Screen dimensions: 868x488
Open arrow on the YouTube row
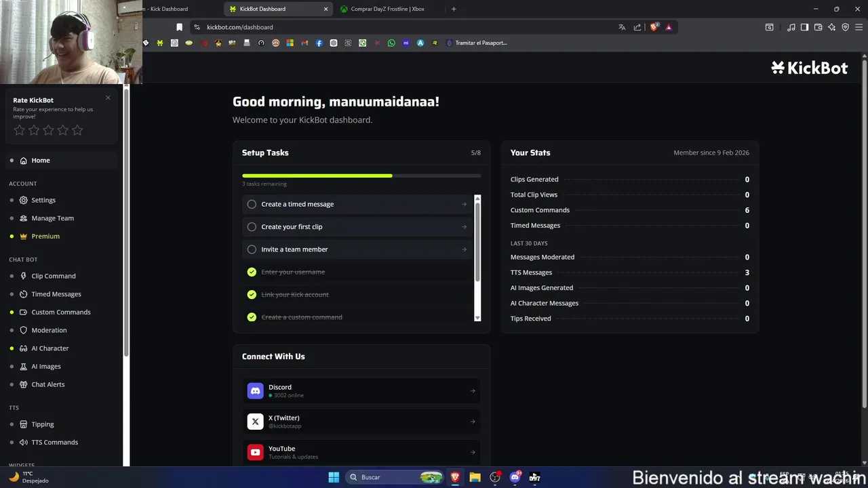point(473,452)
